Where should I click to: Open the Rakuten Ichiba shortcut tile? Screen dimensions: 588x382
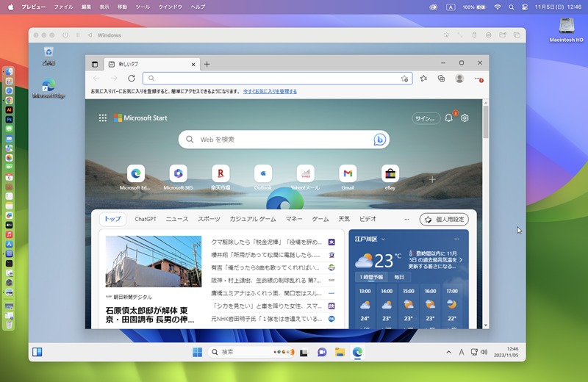[220, 174]
